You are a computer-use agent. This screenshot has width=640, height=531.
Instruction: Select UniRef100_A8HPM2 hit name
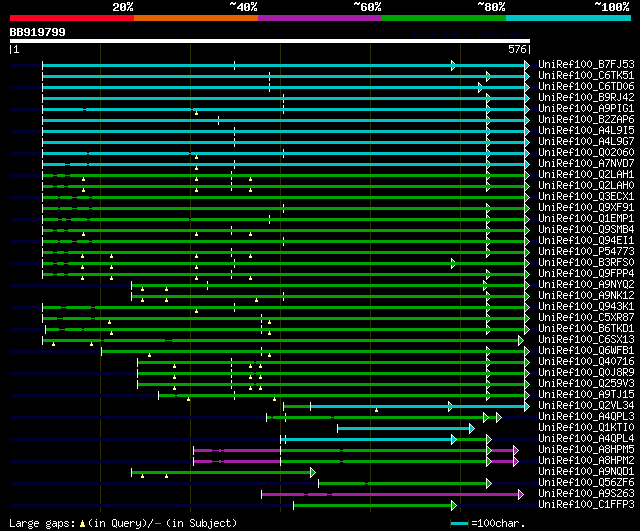[586, 461]
